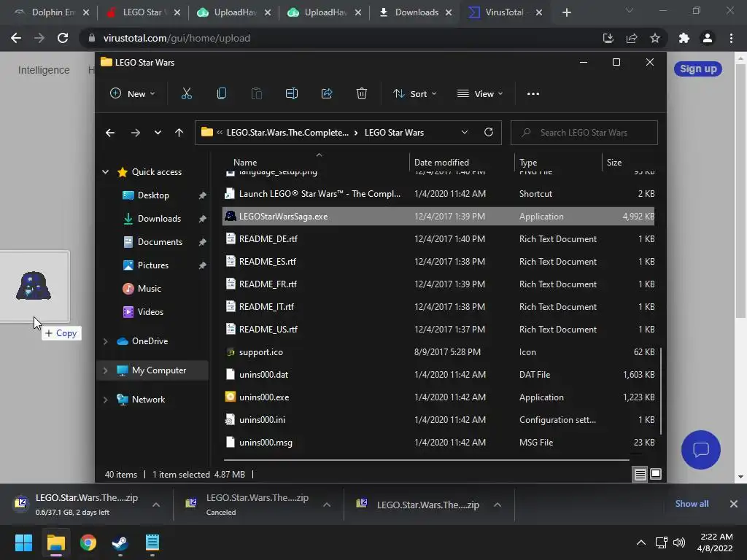Open Steam from the taskbar
The height and width of the screenshot is (560, 747).
[120, 542]
